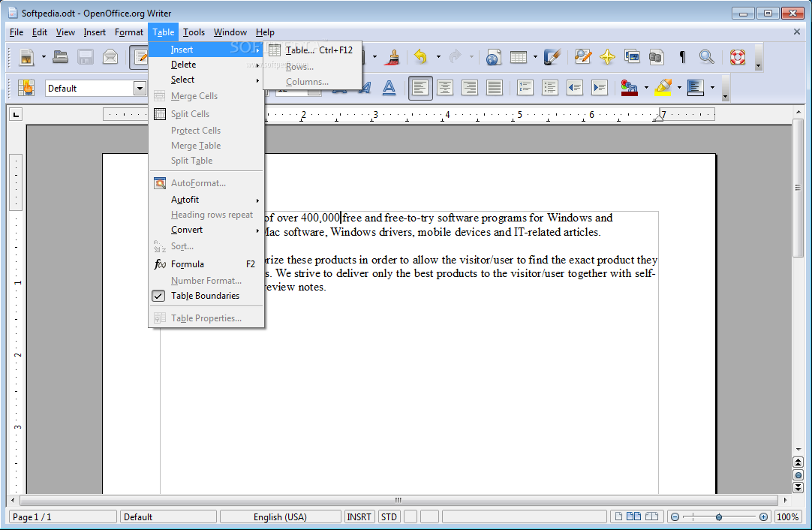Click the 100% zoom value
Image resolution: width=812 pixels, height=530 pixels.
[x=788, y=517]
